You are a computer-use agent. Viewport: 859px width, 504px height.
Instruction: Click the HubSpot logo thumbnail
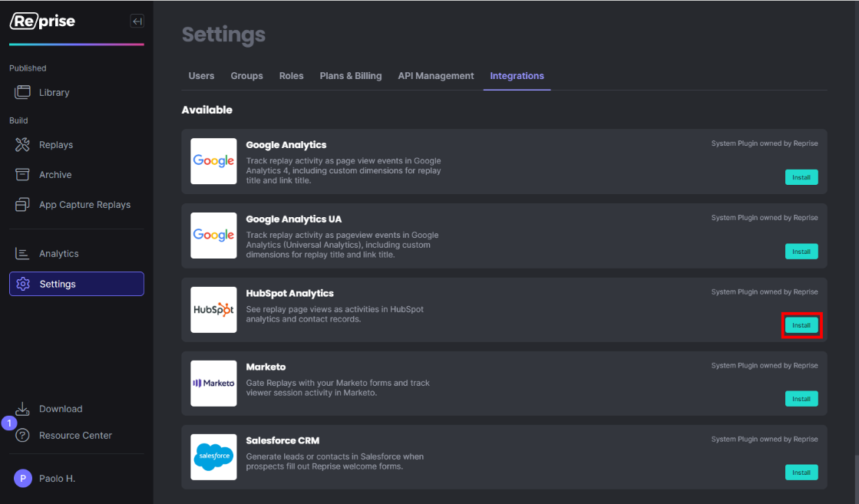[x=213, y=310]
